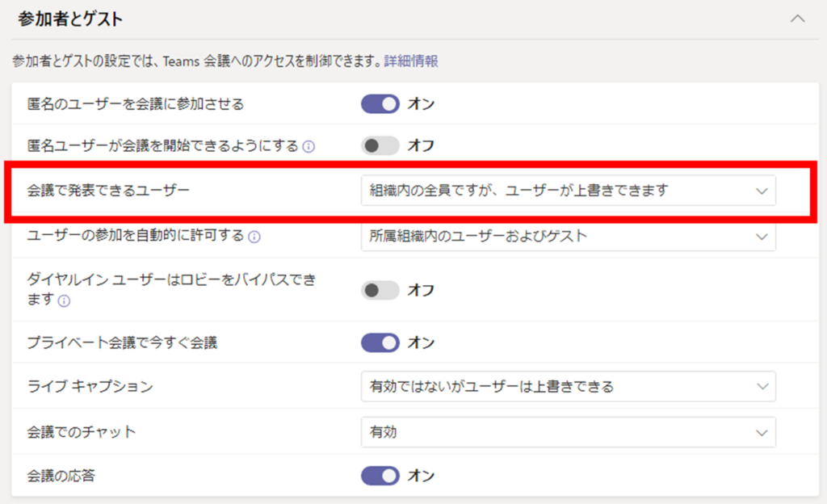Open the ユーザーの参加を自動的に許可する dropdown
The width and height of the screenshot is (827, 504).
[568, 237]
